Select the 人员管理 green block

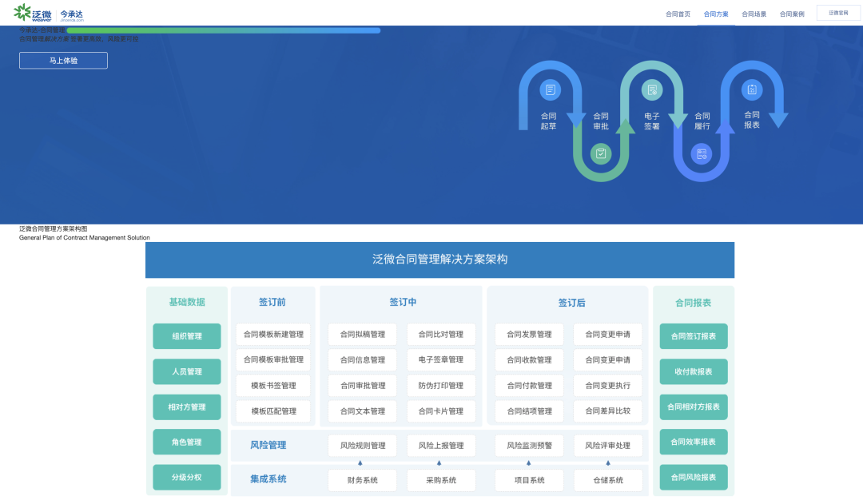pos(186,371)
